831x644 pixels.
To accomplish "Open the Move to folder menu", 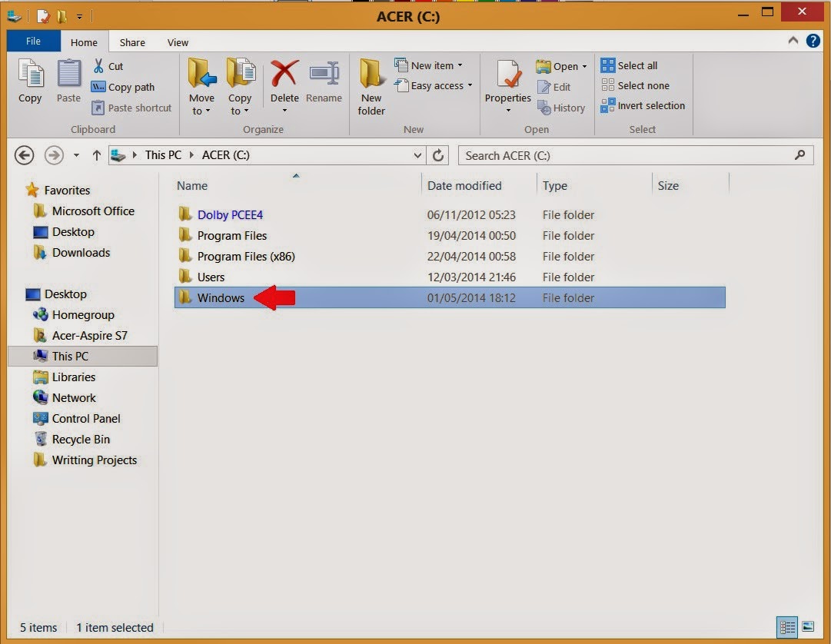I will point(201,87).
